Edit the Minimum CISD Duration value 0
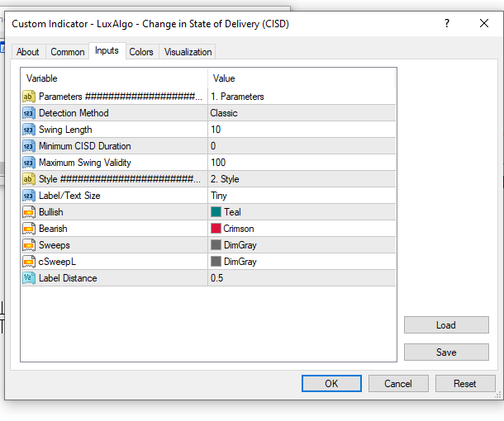Viewport: 504px width, 421px height. pyautogui.click(x=302, y=146)
